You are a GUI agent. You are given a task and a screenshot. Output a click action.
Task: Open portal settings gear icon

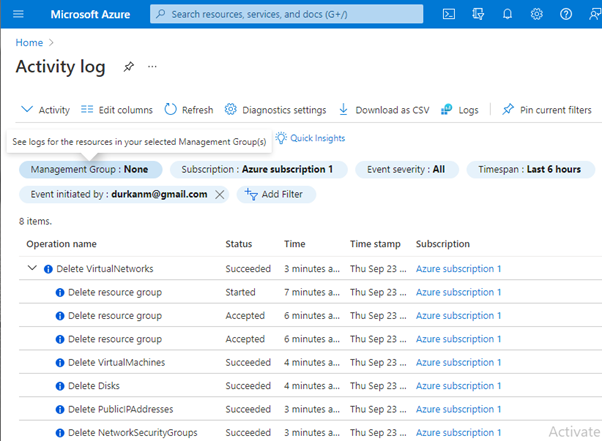537,14
